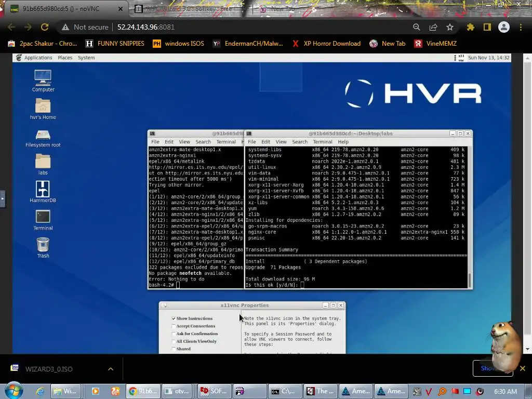
Task: Switch to Chrome 91b6 taskbar button
Action: pos(143,391)
